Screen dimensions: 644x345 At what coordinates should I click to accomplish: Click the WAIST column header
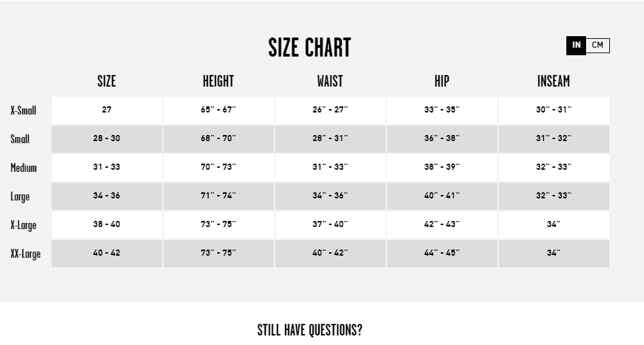[x=330, y=81]
